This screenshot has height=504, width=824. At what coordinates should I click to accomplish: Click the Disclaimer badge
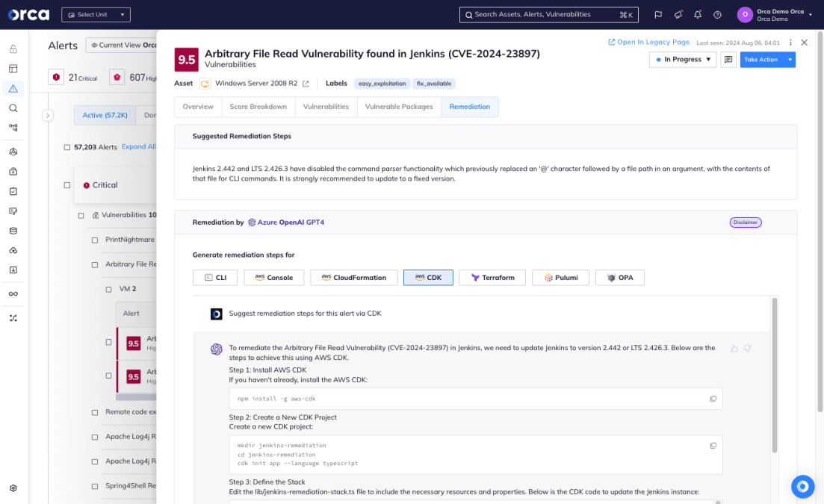tap(745, 223)
